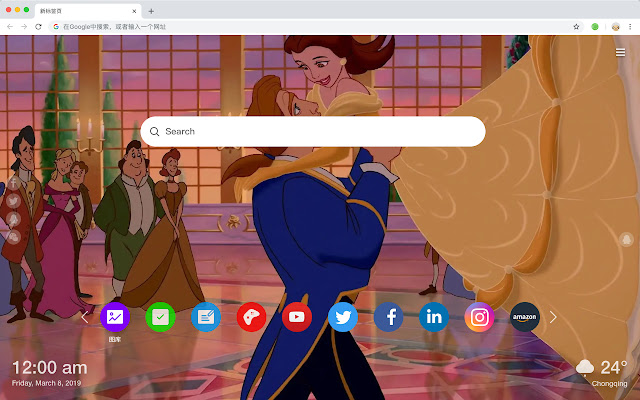Select the 新标签页 tab

click(x=88, y=11)
